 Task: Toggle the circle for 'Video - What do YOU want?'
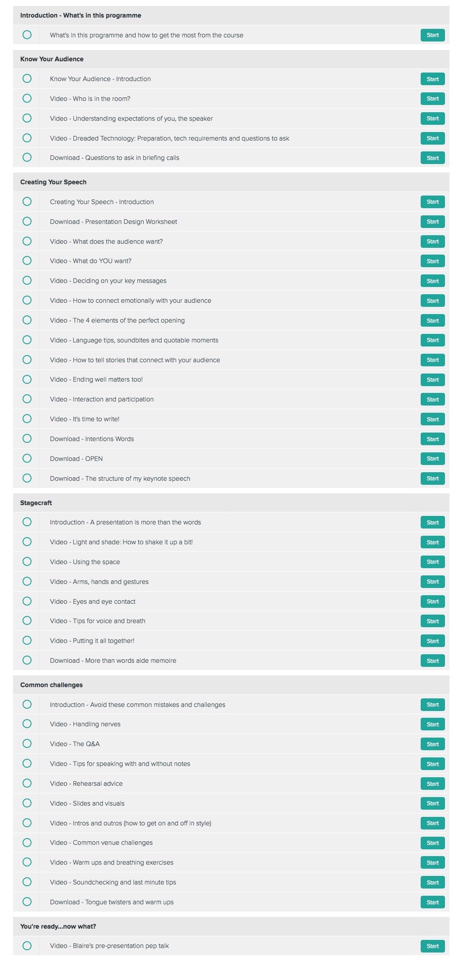[x=27, y=260]
